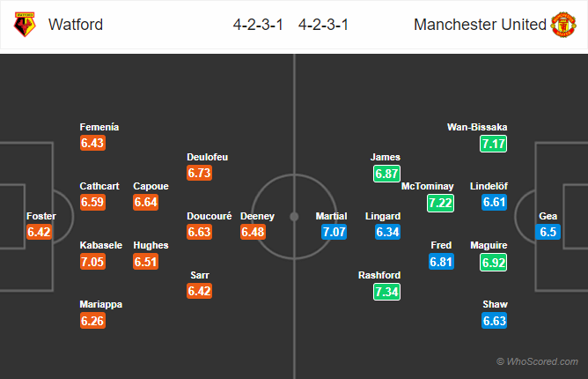The height and width of the screenshot is (379, 588).
Task: Click the Lingard player name
Action: 383,216
